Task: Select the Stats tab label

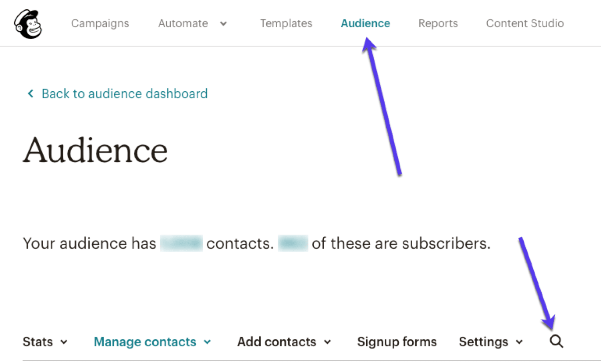Action: click(37, 342)
